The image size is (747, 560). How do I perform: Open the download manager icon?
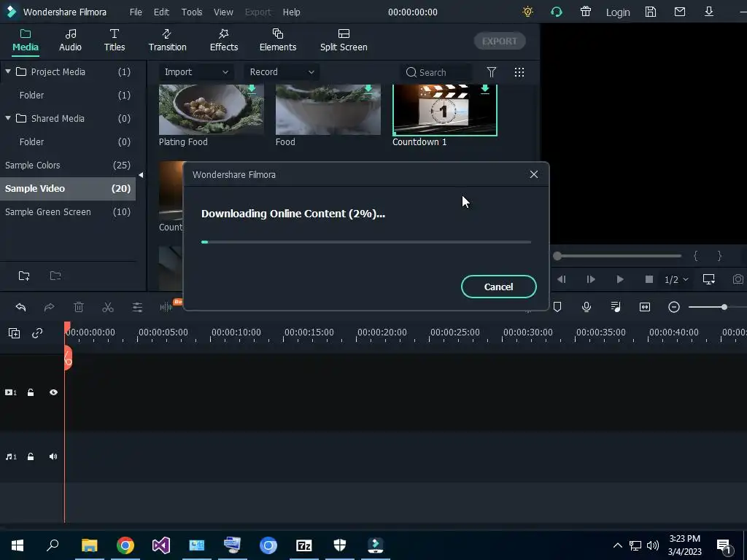[709, 12]
